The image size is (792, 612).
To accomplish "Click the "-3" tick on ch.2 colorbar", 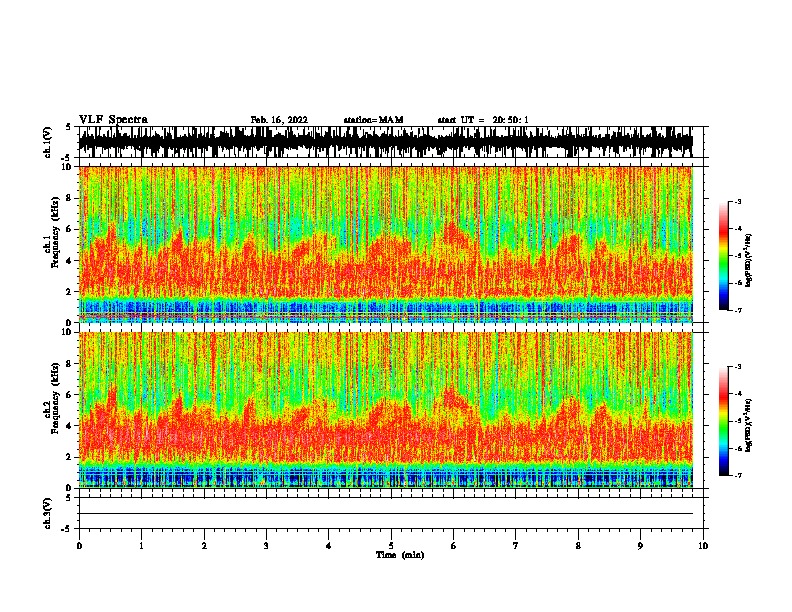I will (x=737, y=367).
